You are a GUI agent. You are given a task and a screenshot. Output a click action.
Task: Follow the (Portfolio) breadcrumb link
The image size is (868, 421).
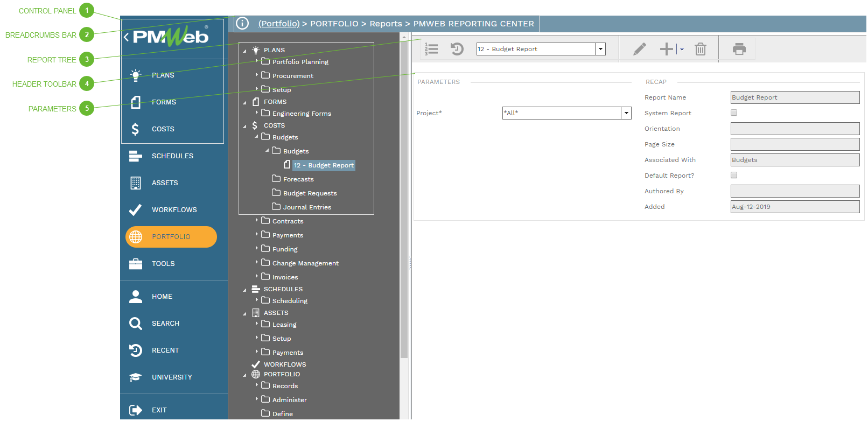click(278, 24)
